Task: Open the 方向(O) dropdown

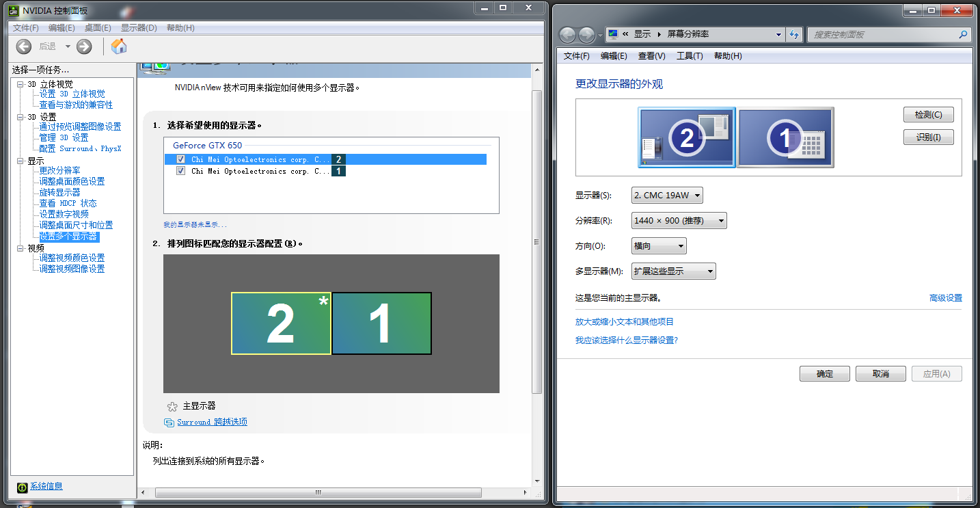Action: 659,246
